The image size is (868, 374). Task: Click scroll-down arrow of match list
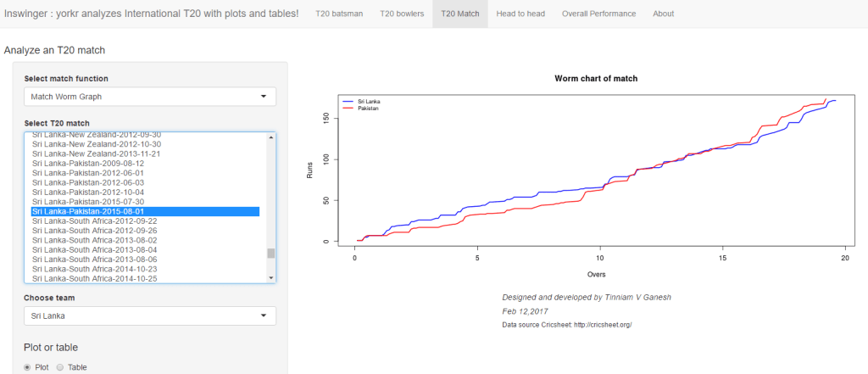tap(271, 277)
